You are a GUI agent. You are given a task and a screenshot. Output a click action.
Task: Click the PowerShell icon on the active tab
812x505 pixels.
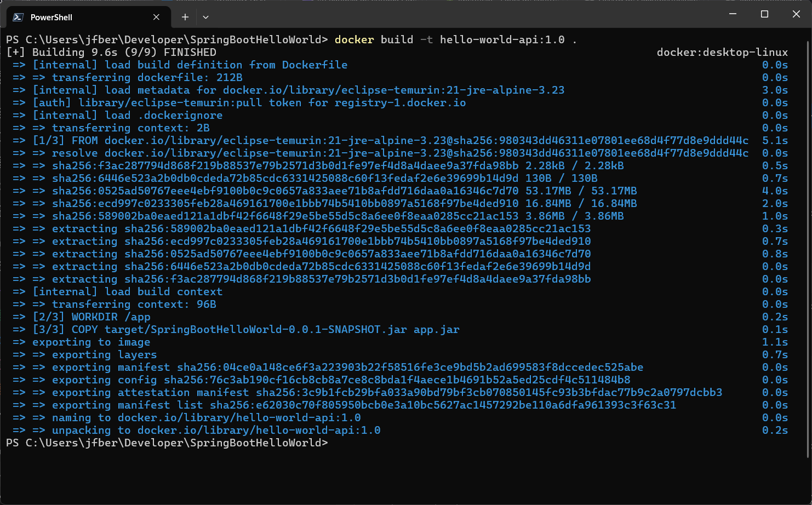click(x=18, y=16)
